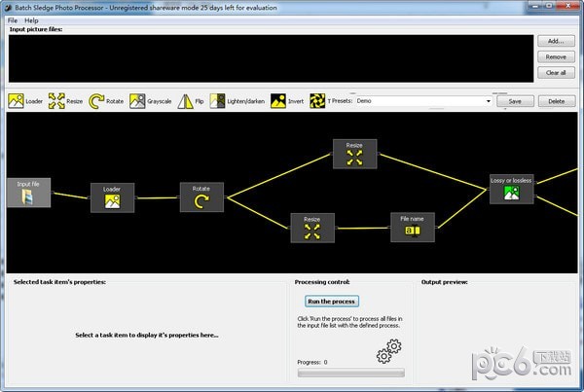Click the progress bar under Progress: 0
Viewport: 584px width, 392px height.
point(350,373)
